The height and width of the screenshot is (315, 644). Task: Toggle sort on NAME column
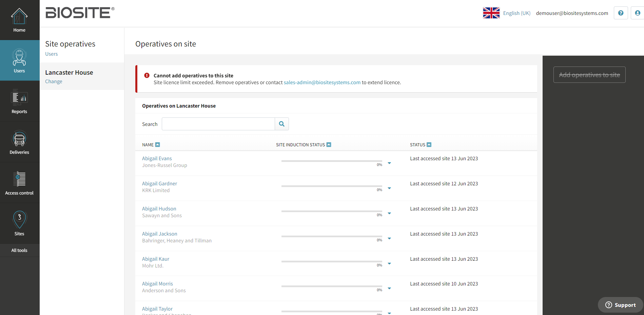point(157,145)
